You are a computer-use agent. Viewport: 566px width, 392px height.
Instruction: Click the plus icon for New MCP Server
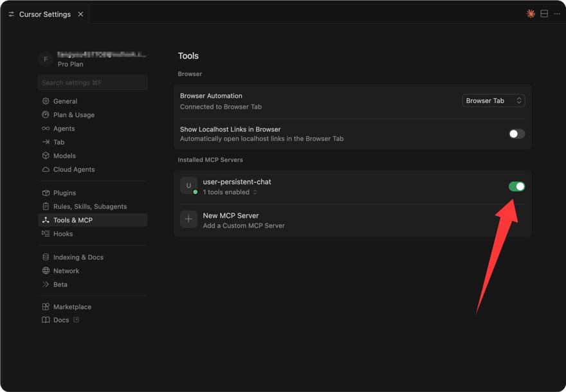(188, 220)
